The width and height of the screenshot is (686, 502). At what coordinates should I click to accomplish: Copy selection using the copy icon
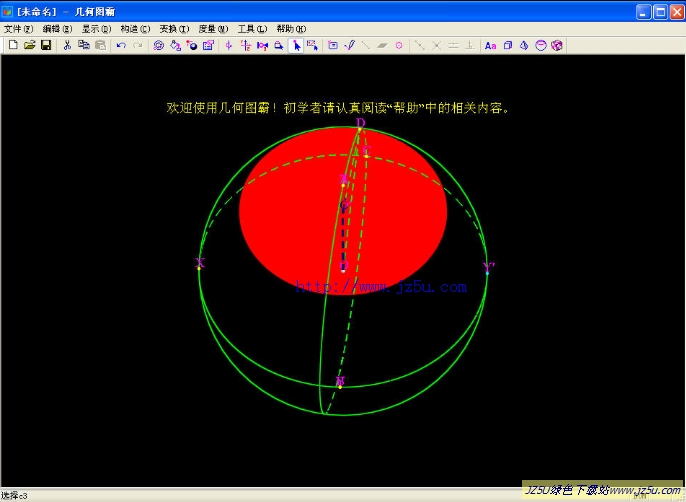click(x=84, y=45)
